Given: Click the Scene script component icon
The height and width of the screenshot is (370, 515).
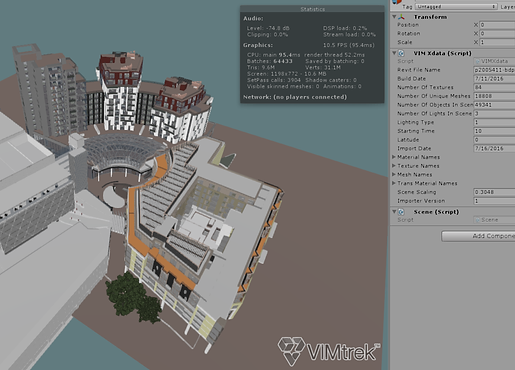Looking at the screenshot, I should point(401,212).
